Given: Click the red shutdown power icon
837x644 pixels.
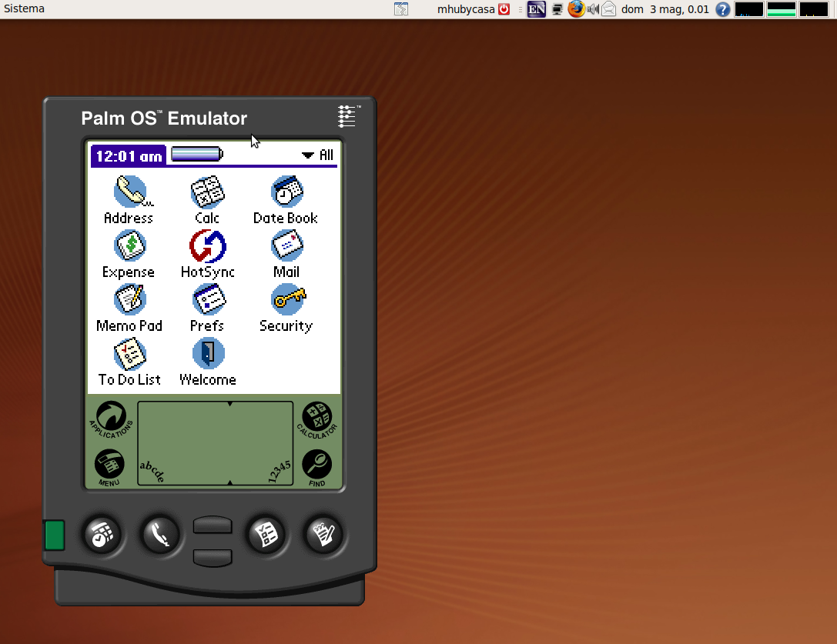Looking at the screenshot, I should tap(504, 9).
